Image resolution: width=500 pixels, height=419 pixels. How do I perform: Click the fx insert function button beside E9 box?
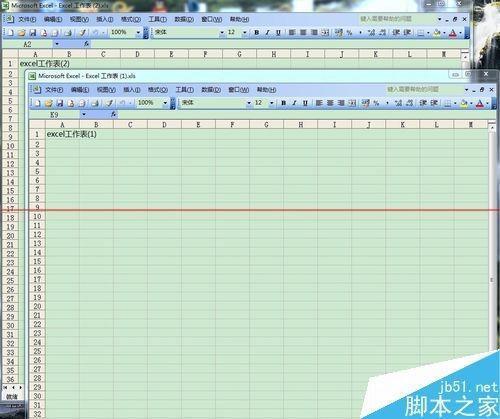point(113,114)
